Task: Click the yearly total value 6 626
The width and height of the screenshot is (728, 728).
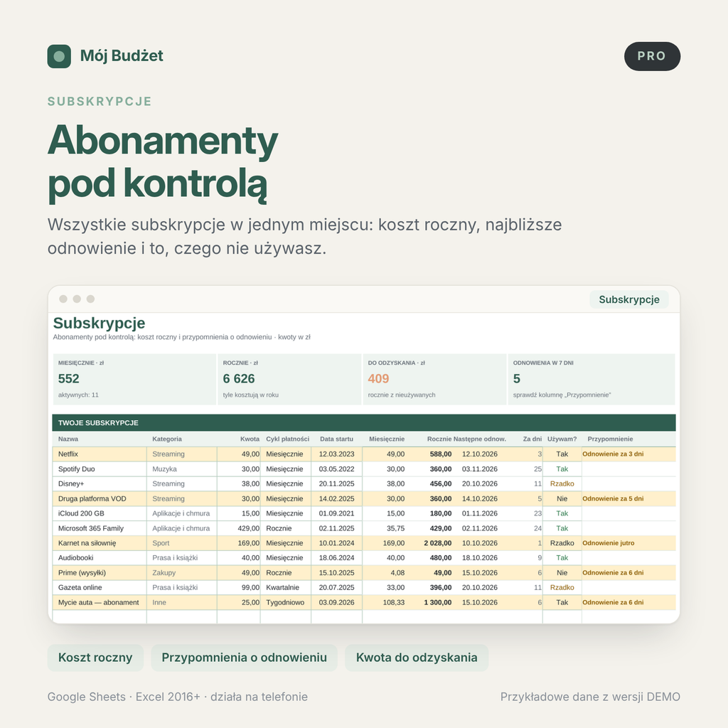Action: point(239,379)
